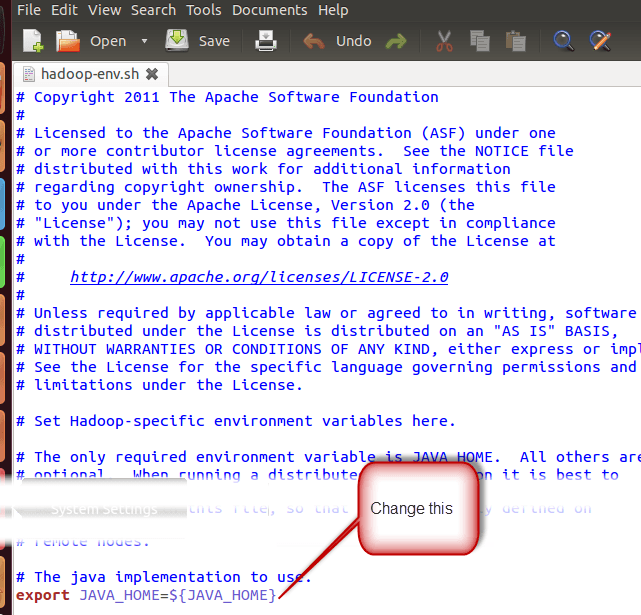The width and height of the screenshot is (641, 615).
Task: Open the Search menu
Action: (153, 10)
